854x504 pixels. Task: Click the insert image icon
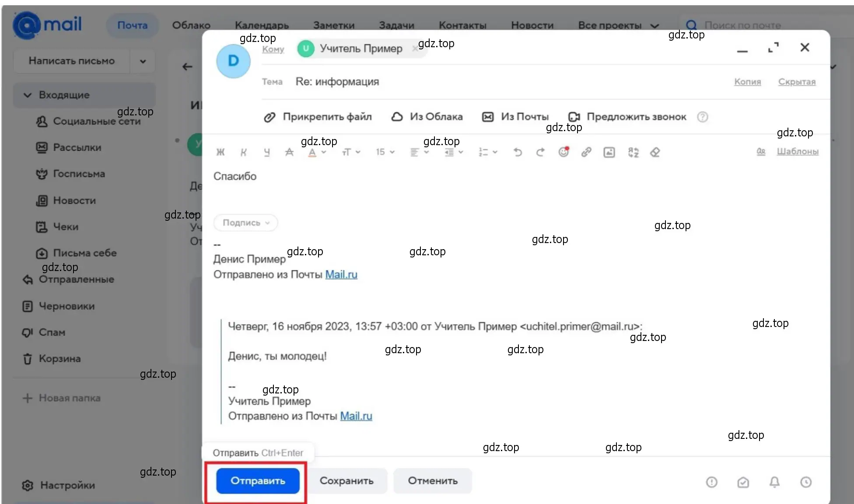tap(608, 153)
